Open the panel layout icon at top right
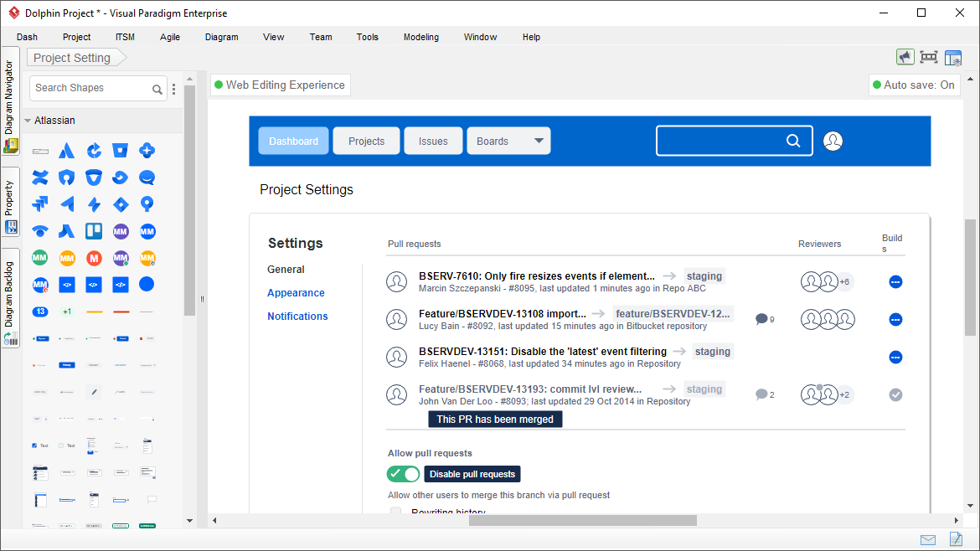Viewport: 980px width, 551px height. [x=953, y=58]
